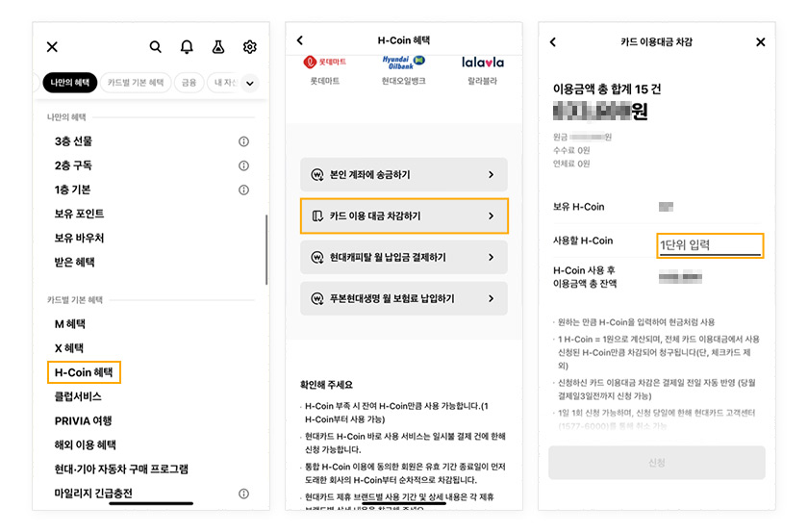
Task: Click the menu panel scrollbar
Action: (266, 250)
